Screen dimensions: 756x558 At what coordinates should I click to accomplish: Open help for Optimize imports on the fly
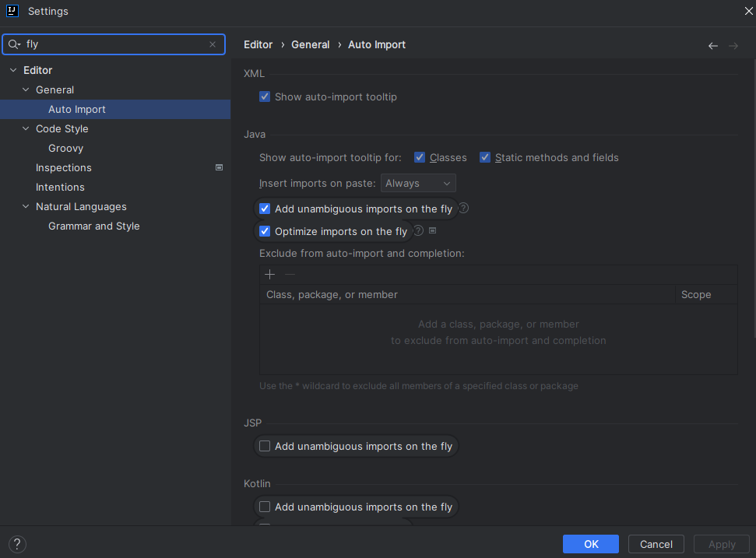click(x=419, y=231)
